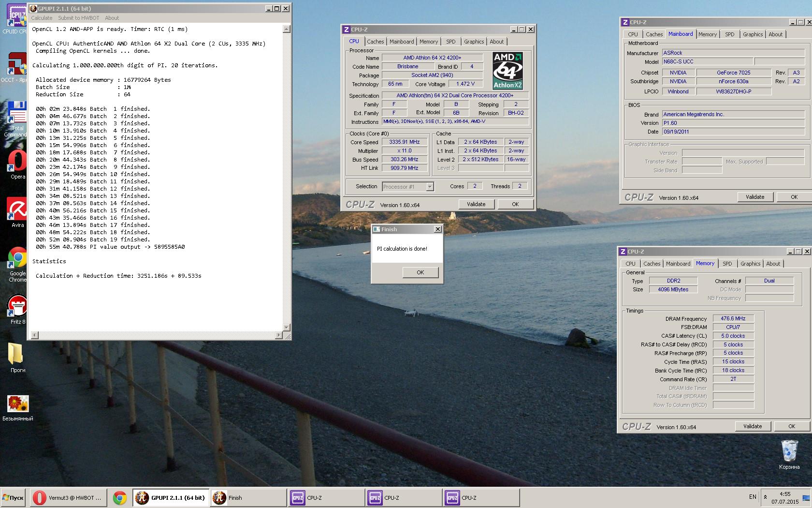The width and height of the screenshot is (812, 508).
Task: Select GPUPI 2.1.1 (64 bit) taskbar item
Action: click(x=171, y=498)
